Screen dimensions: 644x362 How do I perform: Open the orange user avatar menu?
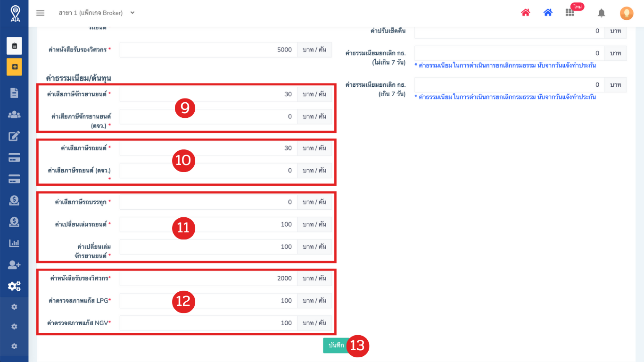tap(627, 13)
